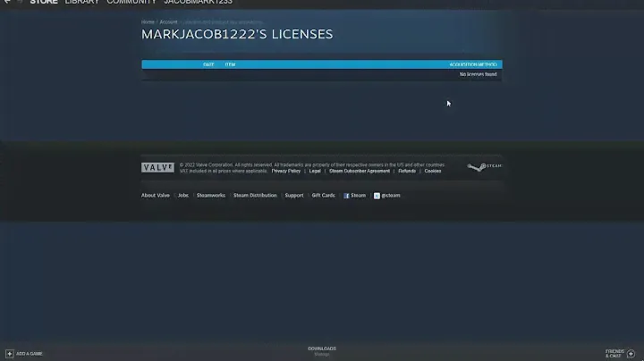Open the Steamworks footer link
Viewport: 644px width, 361px height.
(x=211, y=195)
